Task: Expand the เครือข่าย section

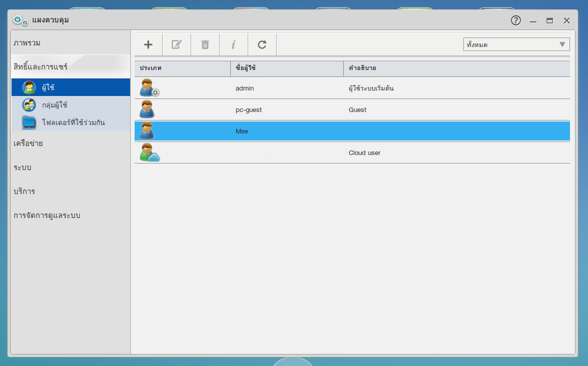Action: (x=28, y=143)
